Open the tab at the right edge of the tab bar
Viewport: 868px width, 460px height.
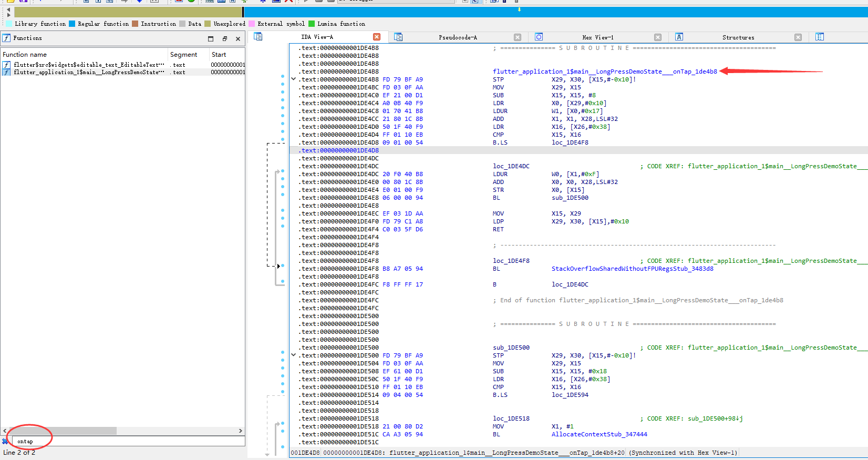820,37
